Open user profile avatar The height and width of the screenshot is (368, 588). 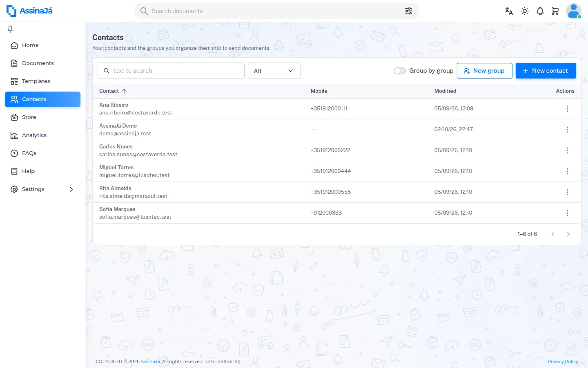click(x=574, y=11)
